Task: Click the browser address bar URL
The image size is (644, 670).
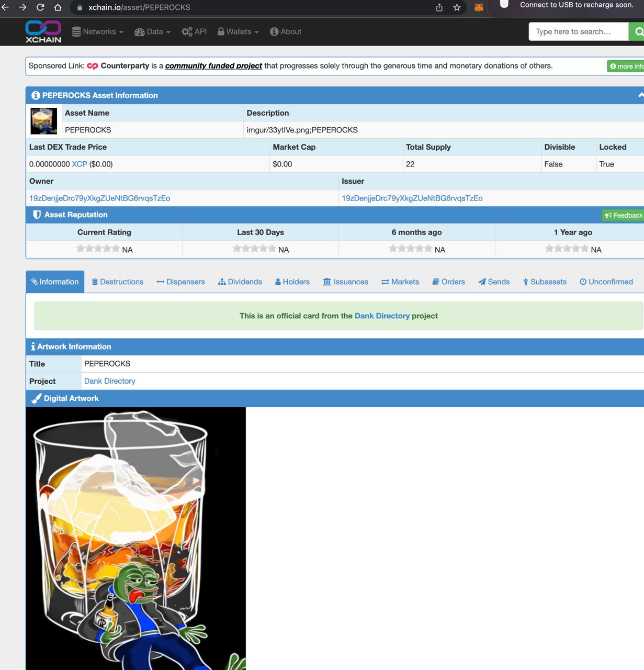Action: click(x=139, y=7)
